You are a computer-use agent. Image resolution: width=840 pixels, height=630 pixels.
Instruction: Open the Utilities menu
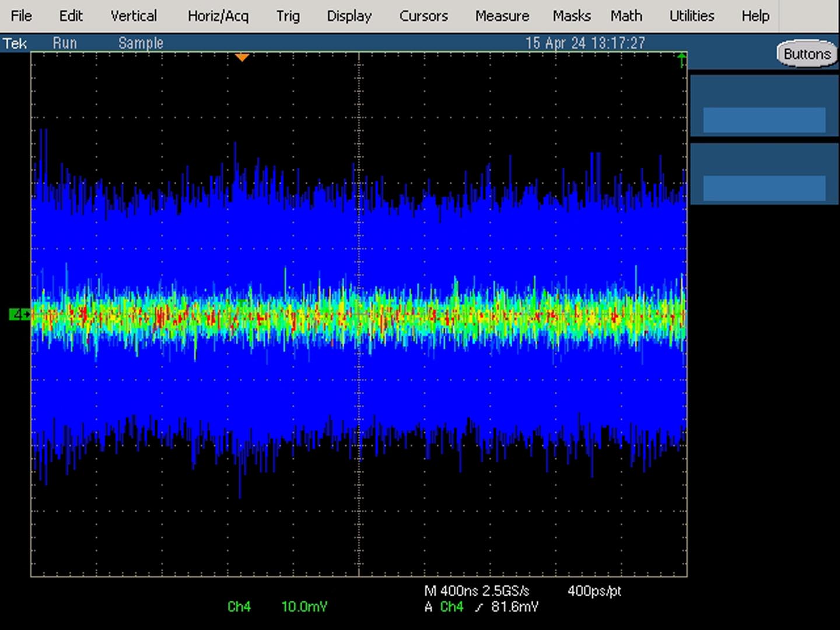692,16
